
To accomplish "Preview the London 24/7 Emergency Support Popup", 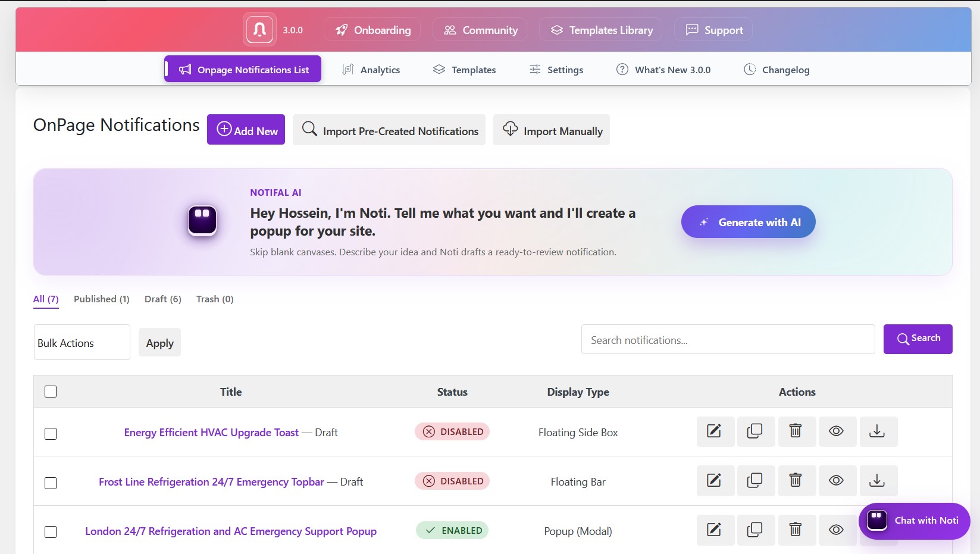I will point(837,530).
